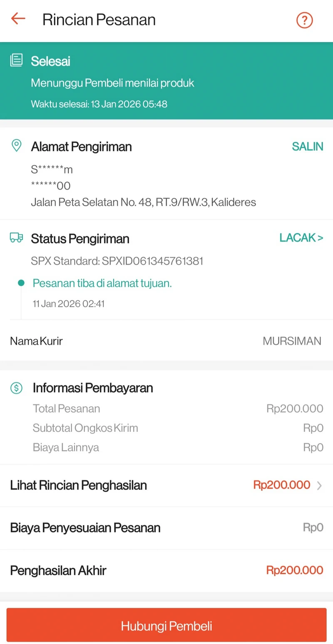This screenshot has width=333, height=644.
Task: Tap the Pesanan tiba di alamat tujuan status
Action: click(x=102, y=284)
